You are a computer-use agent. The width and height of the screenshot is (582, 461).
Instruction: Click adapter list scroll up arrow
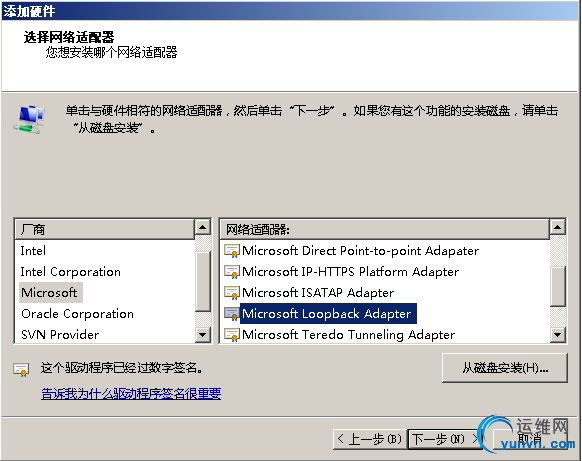click(558, 227)
